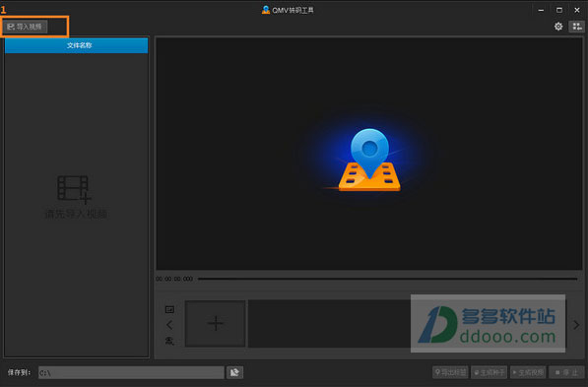
Task: Click the QMV app logo in title bar
Action: [x=266, y=10]
